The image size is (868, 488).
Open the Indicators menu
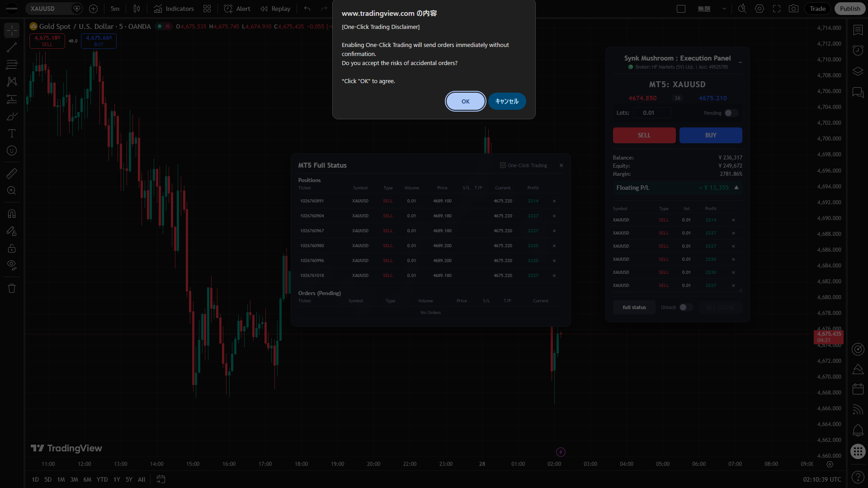(174, 9)
